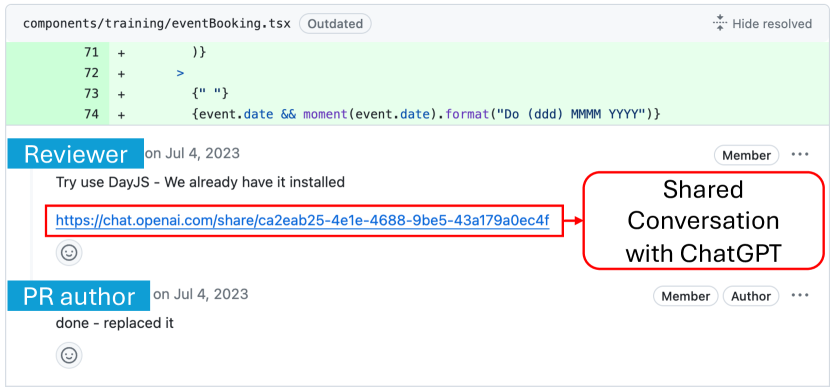Viewport: 830px width, 387px height.
Task: Add emoji reaction to 'done - replaced it' comment
Action: (x=69, y=355)
